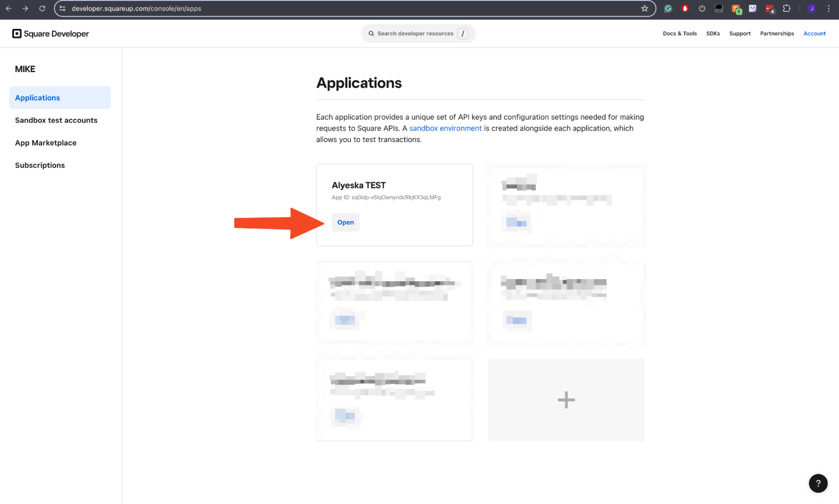Click the search magnifier icon

click(371, 33)
